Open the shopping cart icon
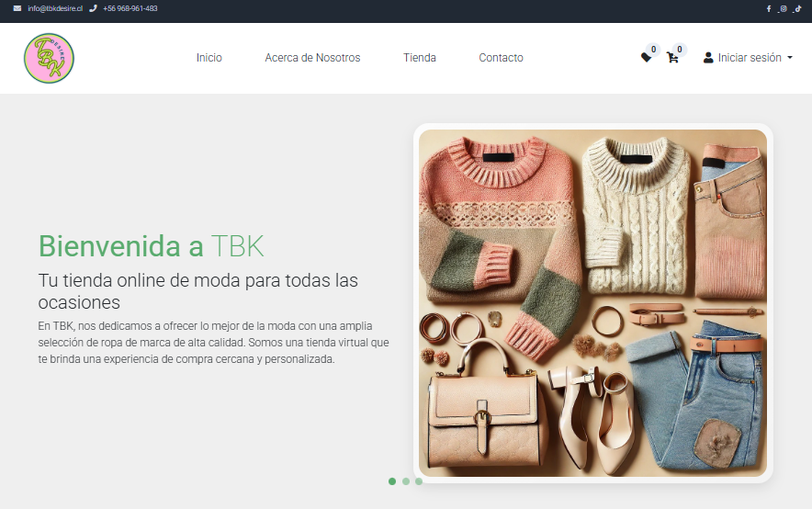Screen dimensions: 812x509 (x=672, y=58)
